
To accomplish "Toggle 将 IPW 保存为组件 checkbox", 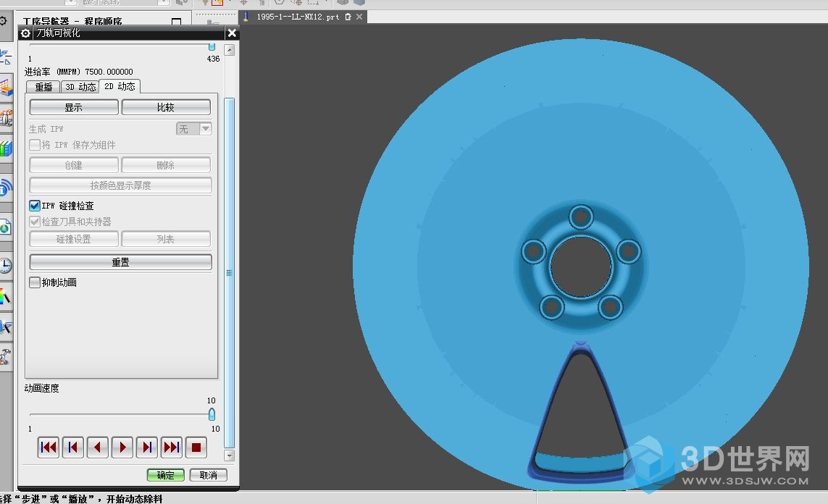I will coord(35,145).
